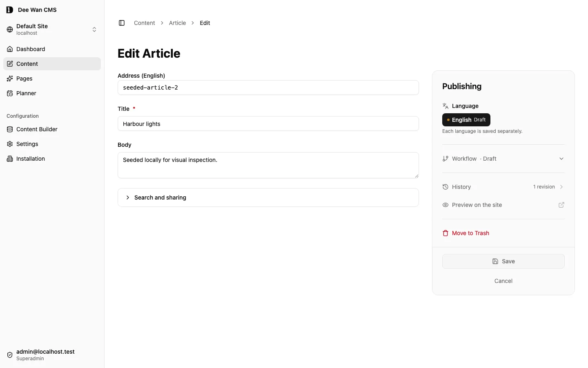
Task: Click the Installation building icon
Action: click(10, 159)
